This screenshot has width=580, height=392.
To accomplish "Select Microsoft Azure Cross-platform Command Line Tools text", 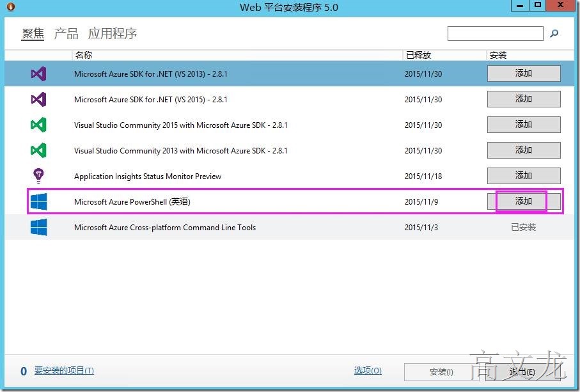I will point(165,228).
